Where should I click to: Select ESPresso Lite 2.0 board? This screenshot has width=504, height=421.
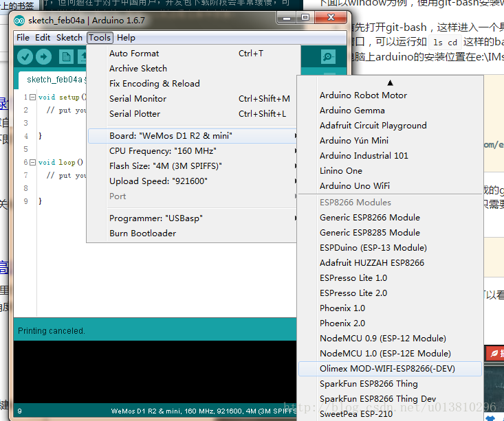pyautogui.click(x=390, y=293)
